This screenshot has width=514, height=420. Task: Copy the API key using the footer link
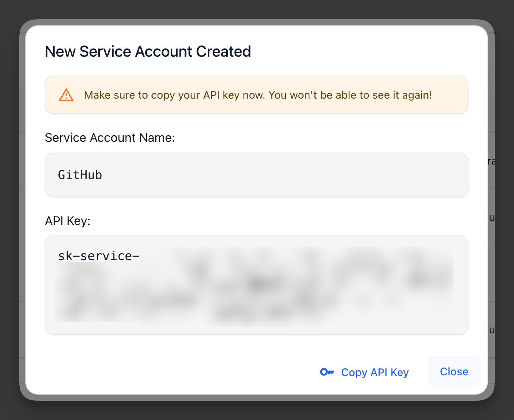coord(375,372)
